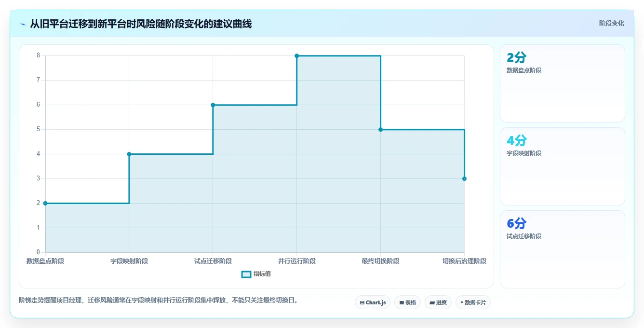Click the lightning icon beside the title
This screenshot has height=328, width=644.
(23, 24)
